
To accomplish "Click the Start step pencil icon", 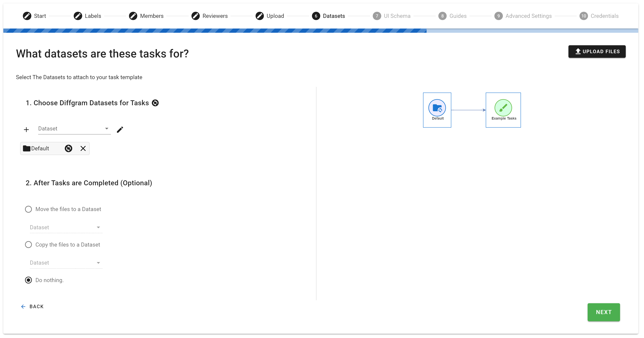I will click(27, 16).
